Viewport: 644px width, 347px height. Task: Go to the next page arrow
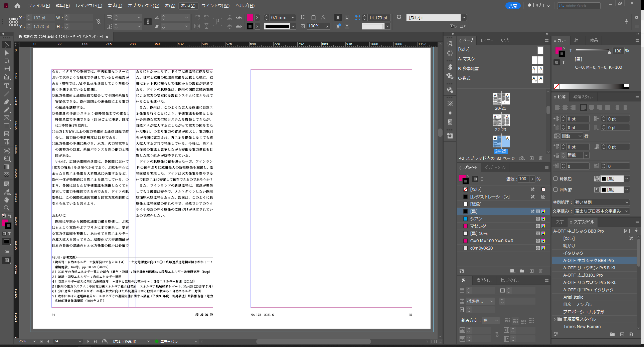pos(88,341)
